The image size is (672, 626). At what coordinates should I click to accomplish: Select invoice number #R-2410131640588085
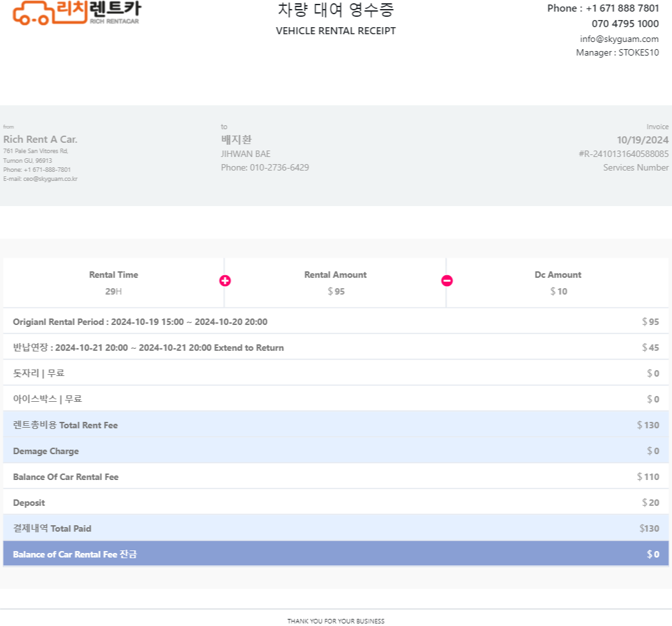(x=623, y=154)
